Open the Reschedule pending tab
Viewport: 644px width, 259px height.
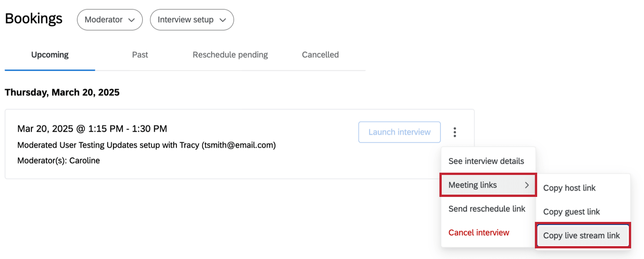(x=230, y=55)
